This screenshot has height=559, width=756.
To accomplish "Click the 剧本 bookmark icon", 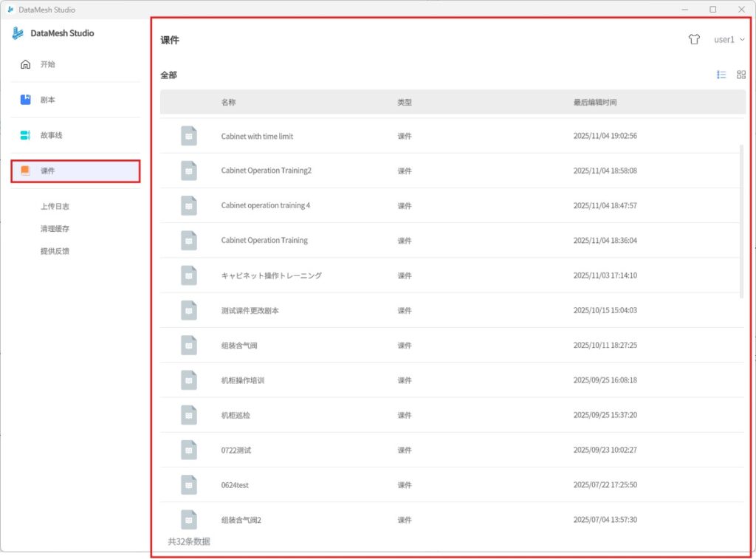I will coord(25,100).
